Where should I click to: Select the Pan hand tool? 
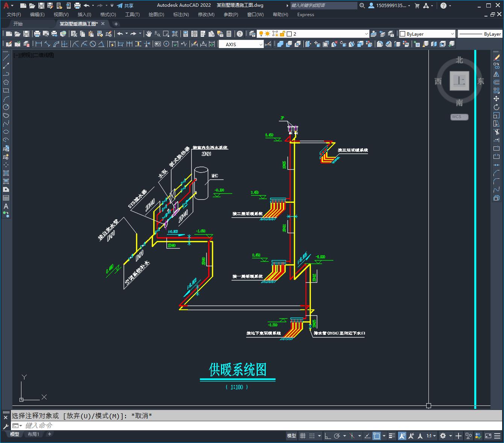[x=149, y=34]
